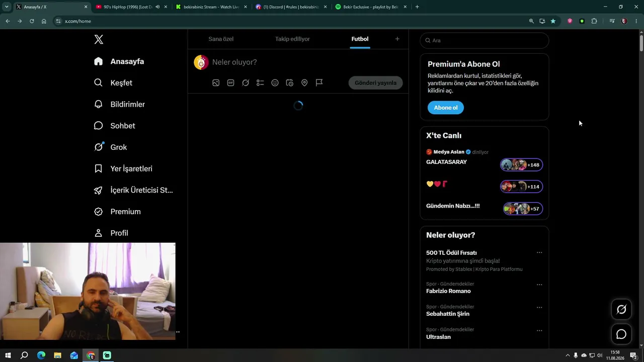Select the Futbol timeline tab
Screen dimensions: 644x362
point(360,39)
